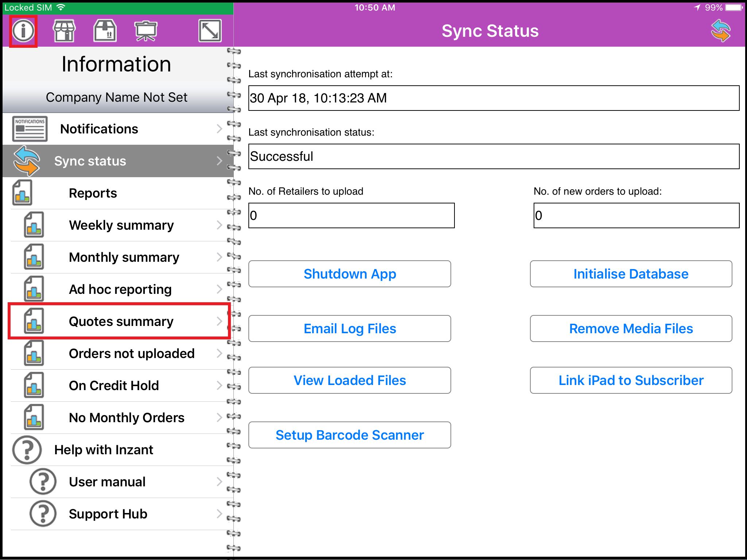
Task: Click the Reports chart document icon
Action: [22, 193]
